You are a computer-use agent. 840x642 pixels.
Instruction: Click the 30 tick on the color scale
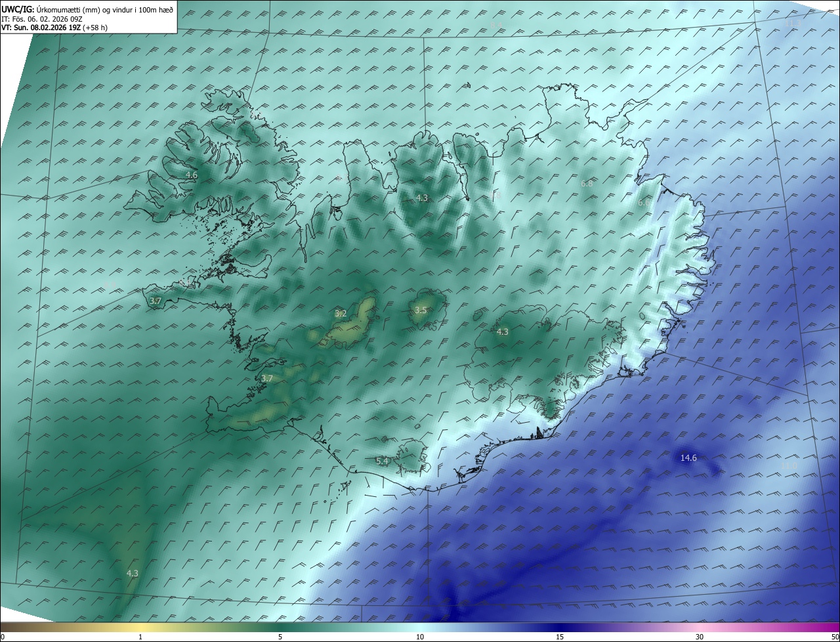[x=700, y=637]
